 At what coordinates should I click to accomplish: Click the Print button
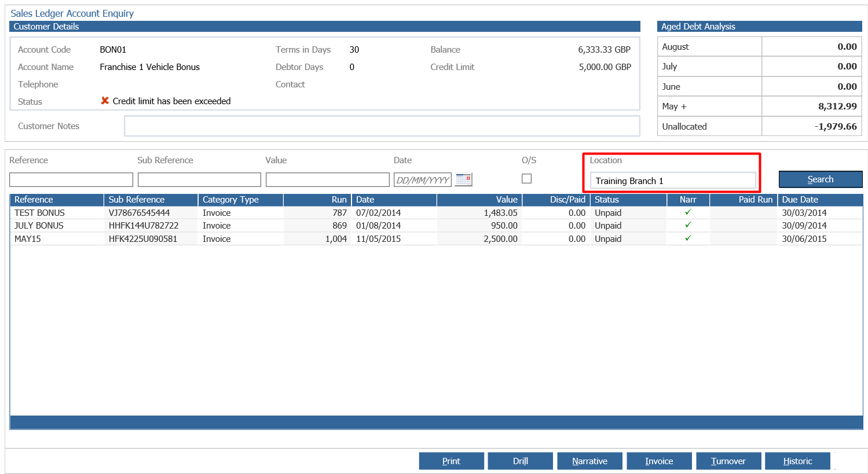(451, 461)
